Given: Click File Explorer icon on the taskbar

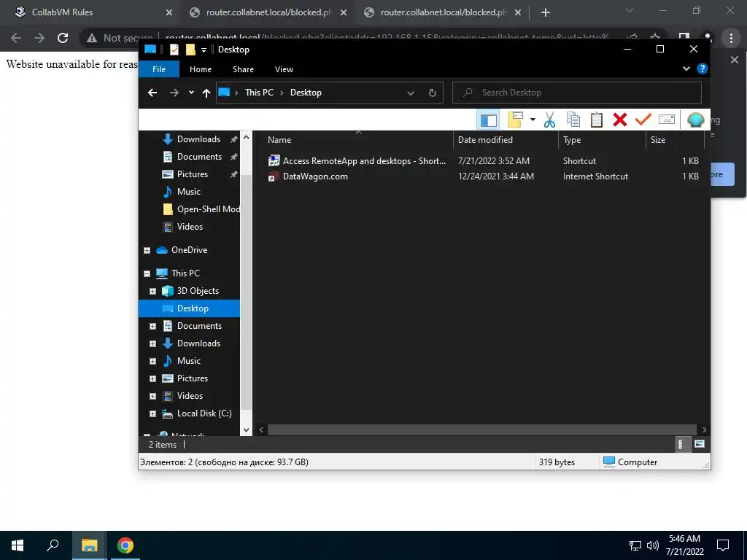Looking at the screenshot, I should (x=89, y=545).
